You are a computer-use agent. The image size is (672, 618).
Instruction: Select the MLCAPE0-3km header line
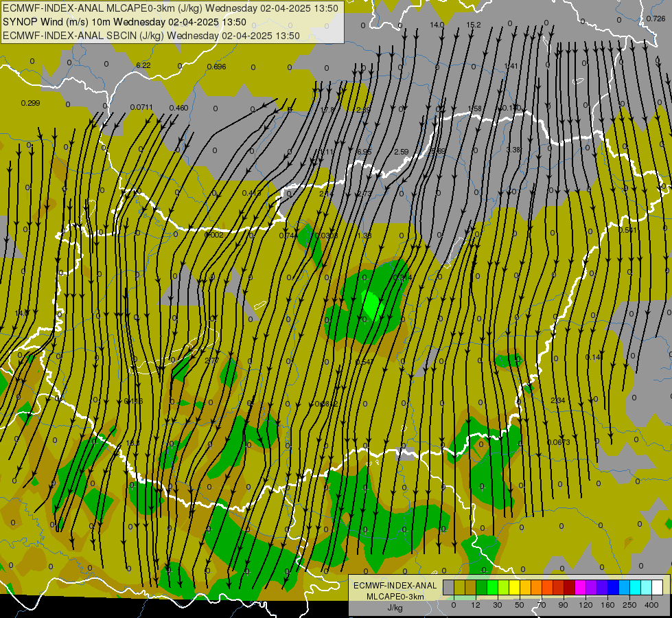pyautogui.click(x=170, y=8)
